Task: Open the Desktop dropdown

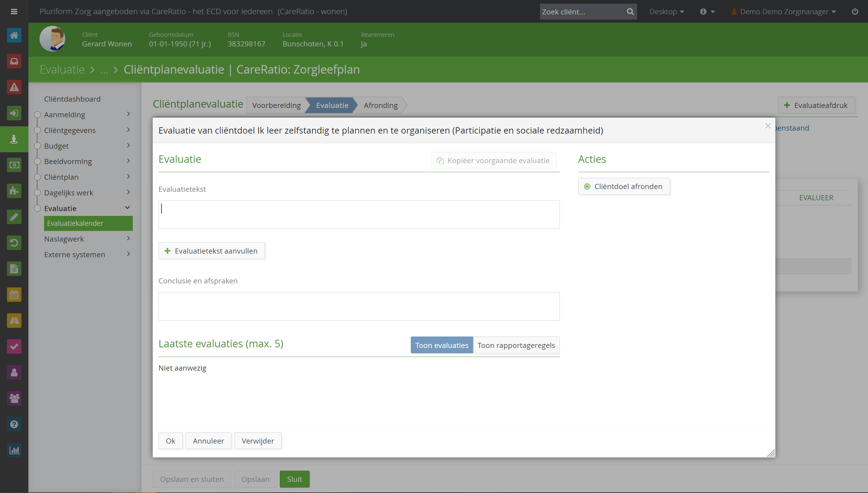Action: [666, 11]
